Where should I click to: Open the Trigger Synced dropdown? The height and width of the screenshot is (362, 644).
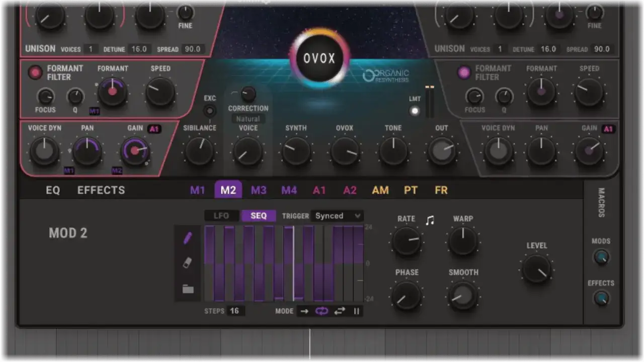coord(337,216)
